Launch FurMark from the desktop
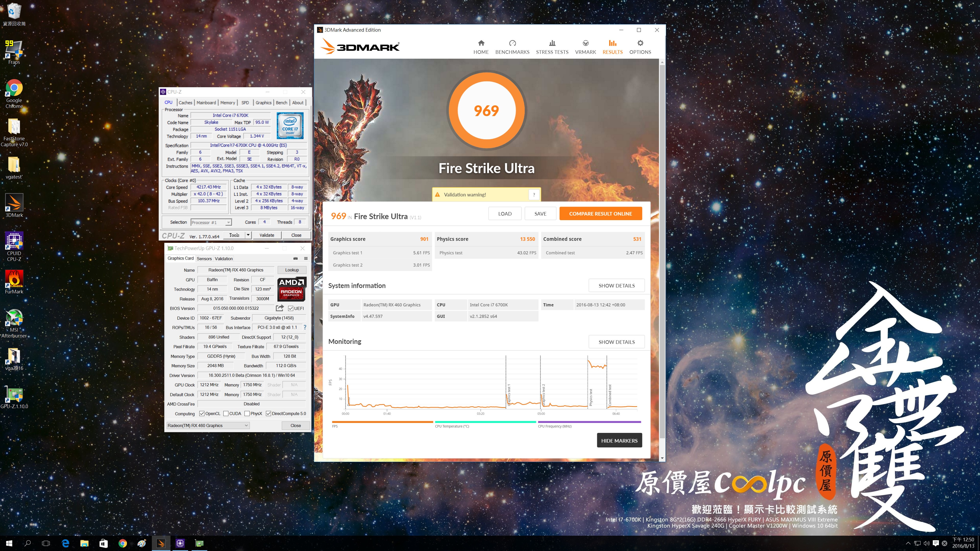 pyautogui.click(x=14, y=282)
